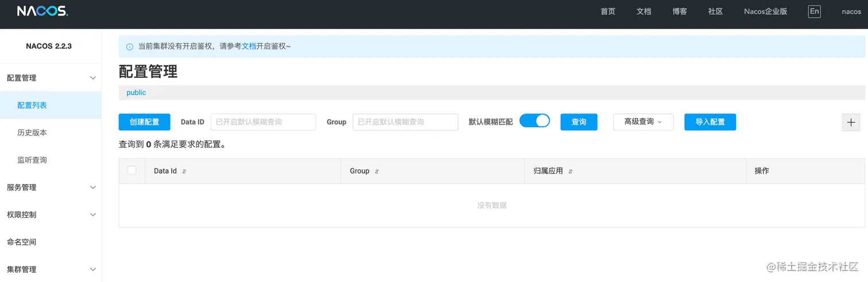Image resolution: width=868 pixels, height=282 pixels.
Task: Open 命名空间 in the sidebar
Action: click(51, 242)
